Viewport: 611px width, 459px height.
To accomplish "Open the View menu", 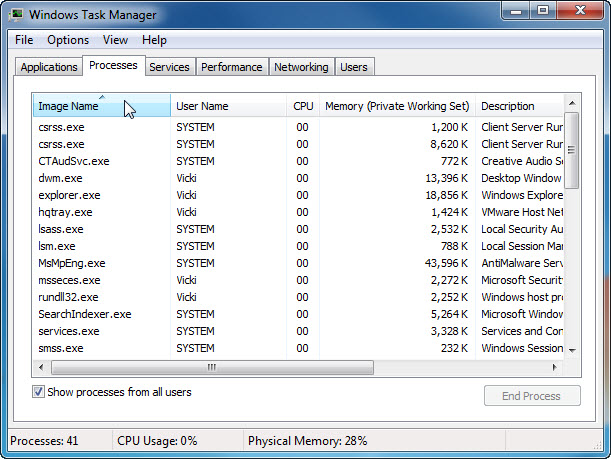I will pyautogui.click(x=115, y=40).
